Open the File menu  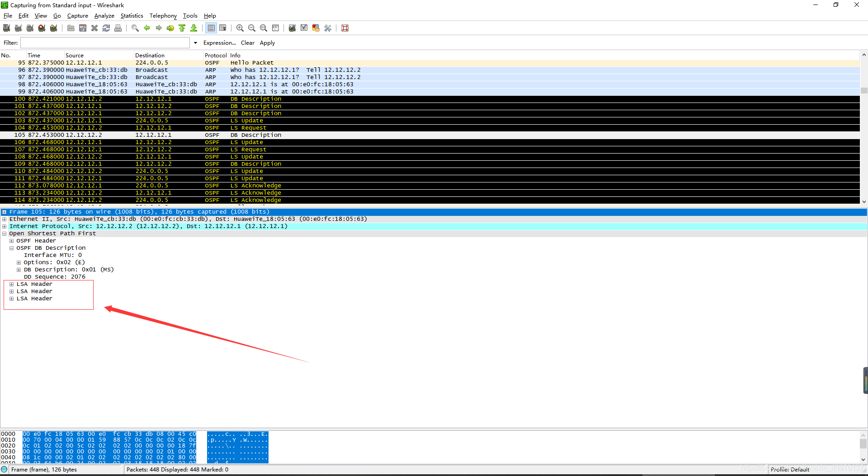8,16
